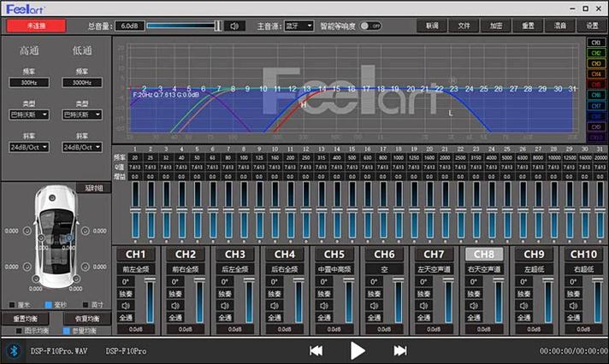Mute CH5 with its speaker icon

click(x=324, y=306)
